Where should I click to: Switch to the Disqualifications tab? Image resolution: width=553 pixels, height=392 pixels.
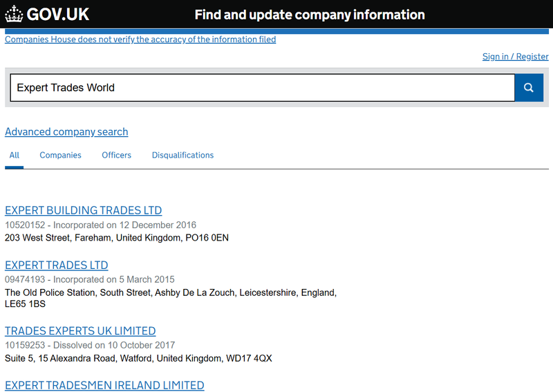(x=182, y=156)
